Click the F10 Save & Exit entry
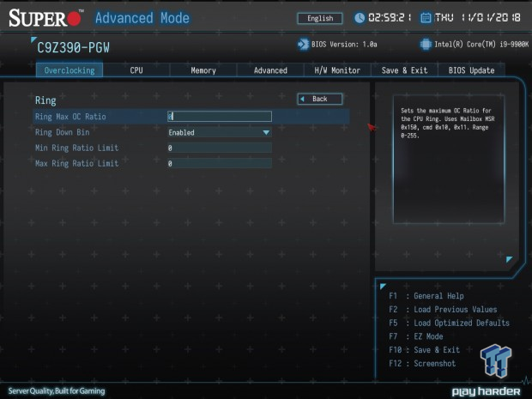532x399 pixels. tap(424, 350)
